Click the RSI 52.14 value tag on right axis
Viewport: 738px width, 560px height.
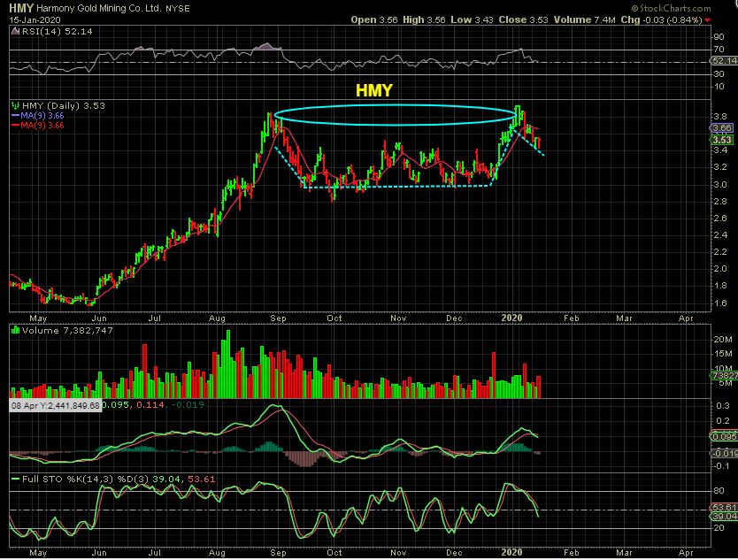pyautogui.click(x=724, y=61)
